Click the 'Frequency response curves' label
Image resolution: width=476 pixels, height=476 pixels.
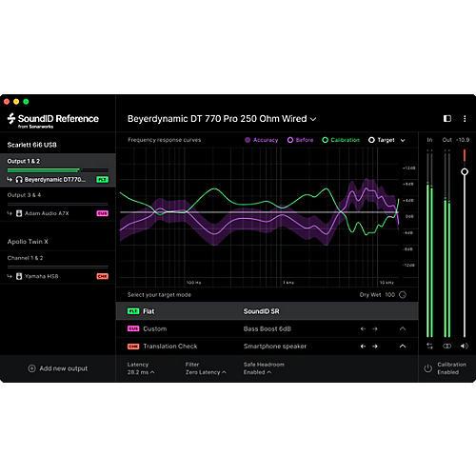point(165,140)
